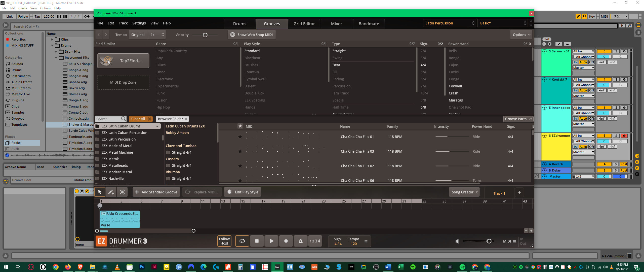Select the pencil draw tool
The height and width of the screenshot is (272, 644).
[111, 192]
